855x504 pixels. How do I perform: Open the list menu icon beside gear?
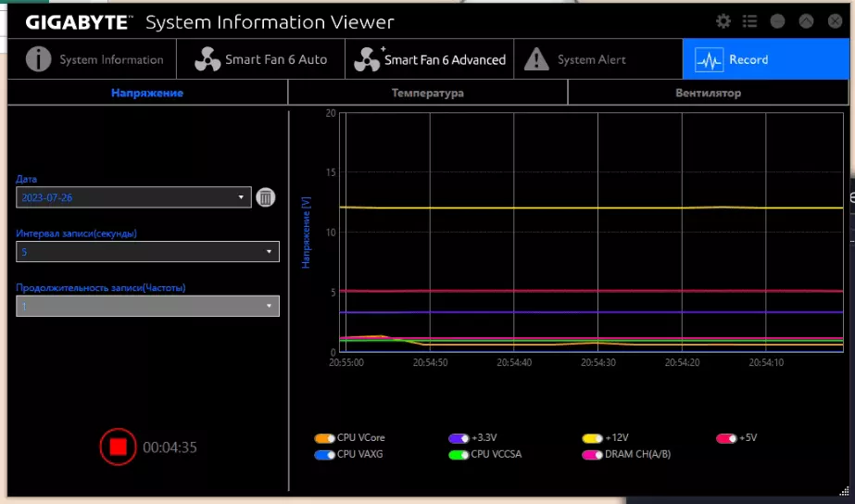[x=749, y=21]
